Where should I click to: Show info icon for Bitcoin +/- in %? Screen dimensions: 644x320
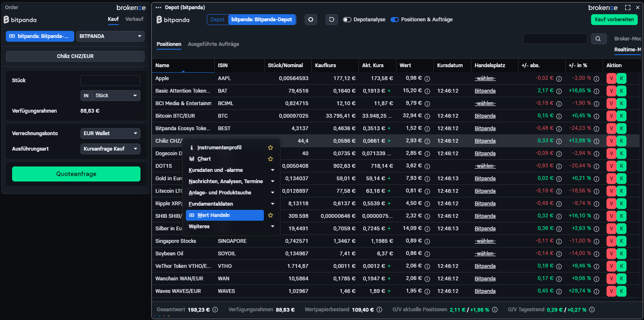[597, 116]
